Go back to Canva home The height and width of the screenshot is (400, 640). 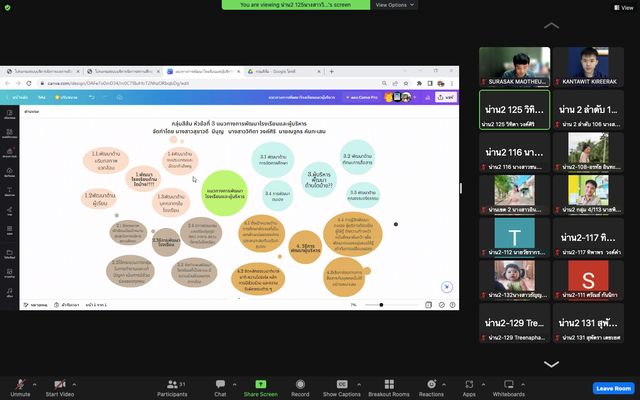click(x=16, y=98)
